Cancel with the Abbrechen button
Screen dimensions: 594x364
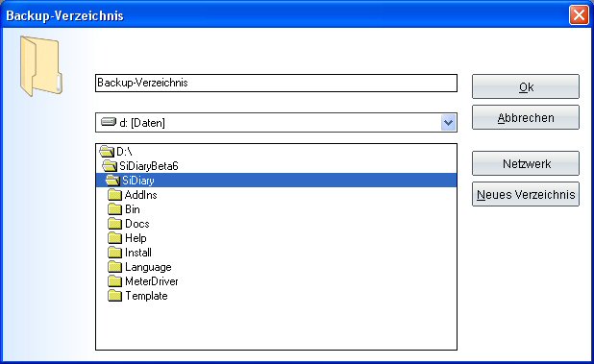(526, 118)
